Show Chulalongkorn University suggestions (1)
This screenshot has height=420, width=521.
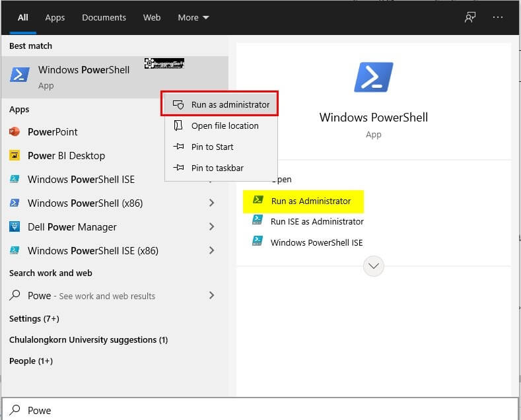pos(88,340)
